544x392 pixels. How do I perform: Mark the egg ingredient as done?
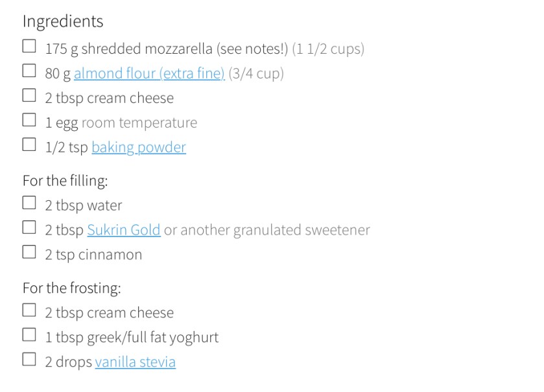(x=29, y=120)
